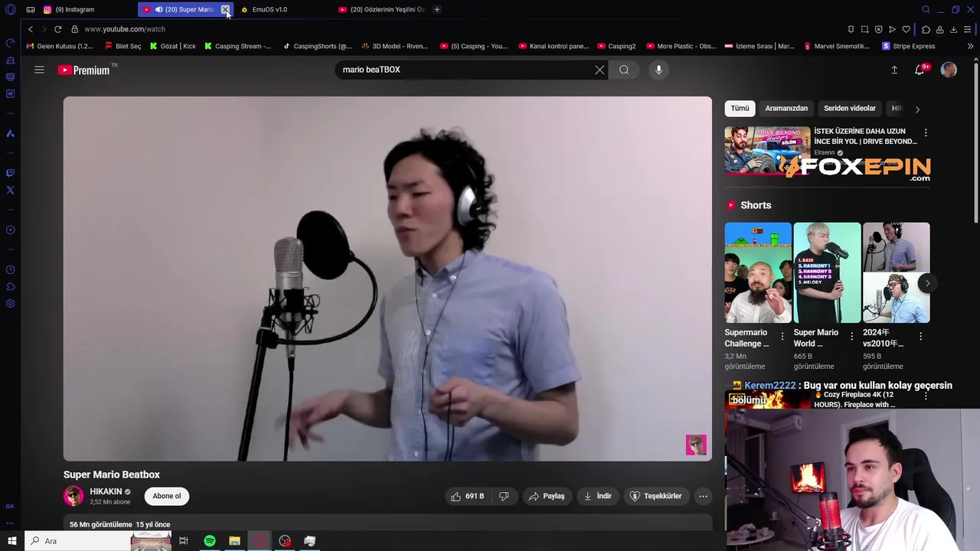Open the Gözat | Kick bookmark
Screen dimensions: 980x551
click(173, 46)
